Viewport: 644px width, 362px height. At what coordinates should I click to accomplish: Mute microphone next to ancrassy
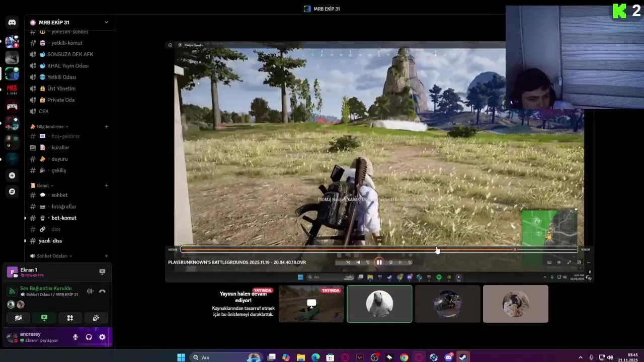pyautogui.click(x=75, y=337)
